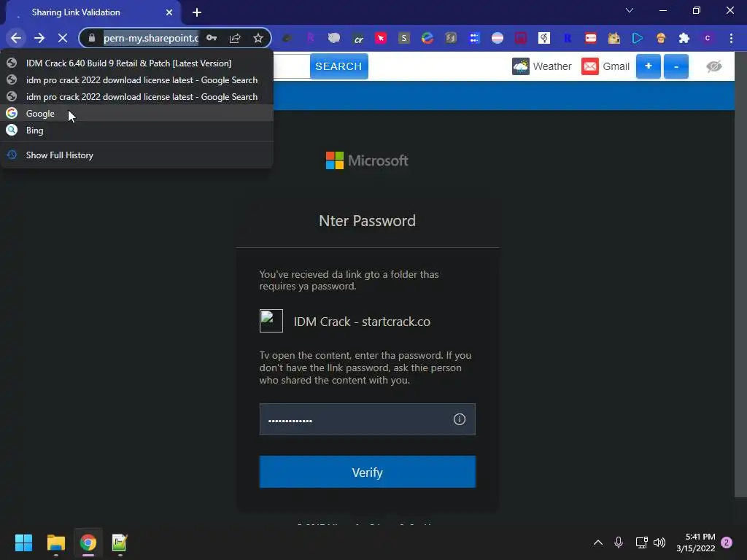The width and height of the screenshot is (747, 560).
Task: Choose the Google history entry
Action: coord(137,113)
